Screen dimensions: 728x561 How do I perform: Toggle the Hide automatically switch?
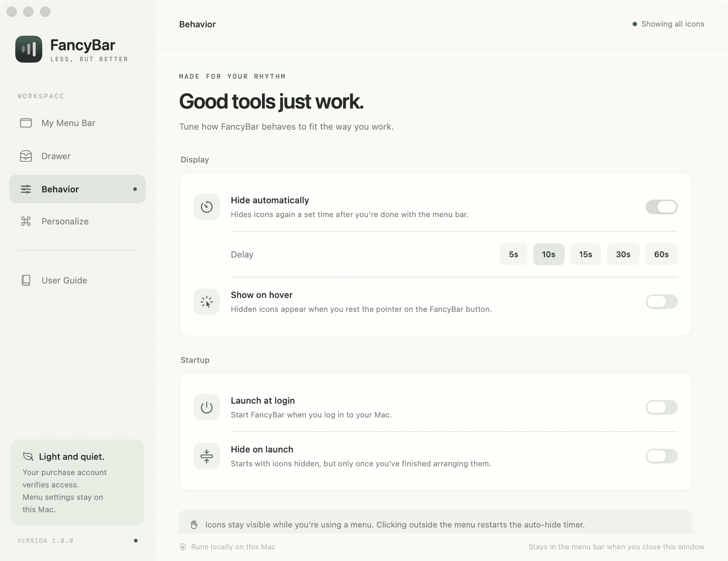pos(662,207)
